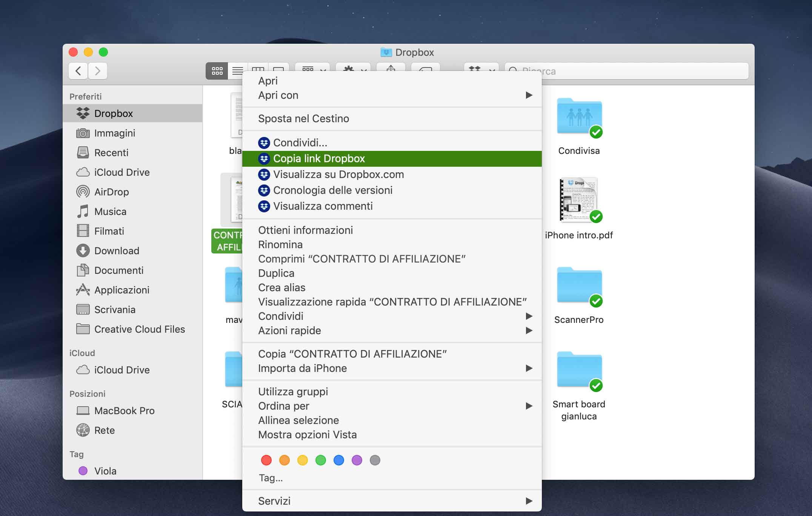The width and height of the screenshot is (812, 516).
Task: Open the iPhone intro.pdf file
Action: click(579, 201)
